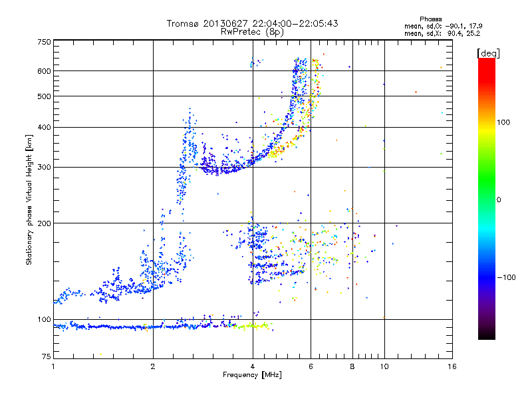Image resolution: width=532 pixels, height=399 pixels.
Task: Click the colorbar tick label '100'
Action: tap(503, 122)
